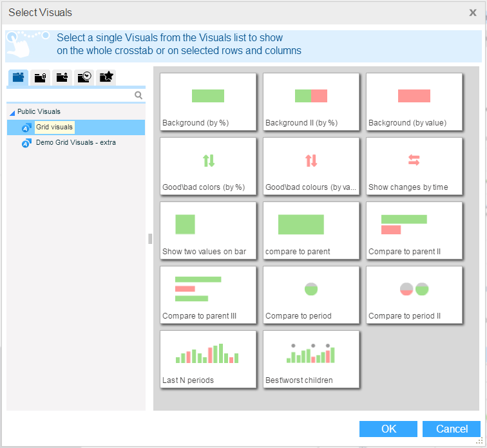Choose the Background (by %) visual
Image resolution: width=487 pixels, height=448 pixels.
pos(208,102)
